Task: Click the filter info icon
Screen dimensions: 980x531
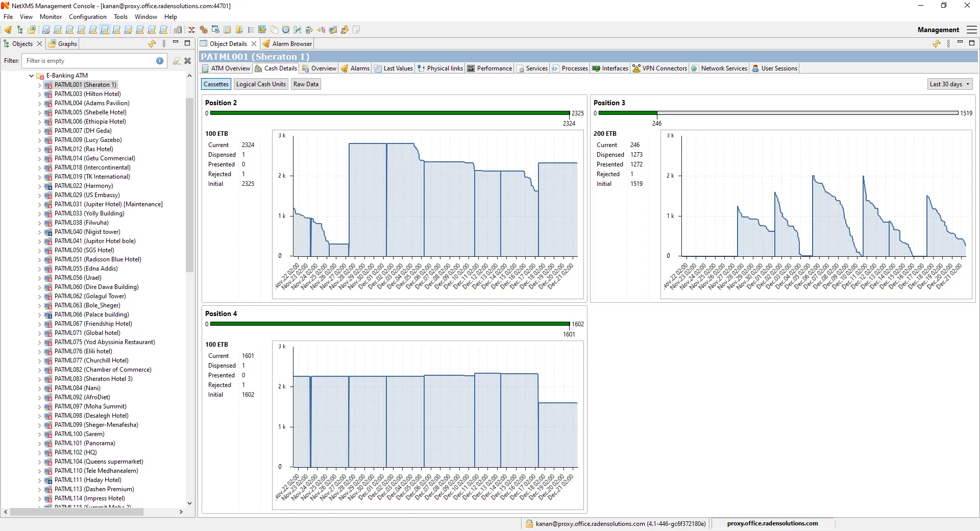Action: coord(160,61)
